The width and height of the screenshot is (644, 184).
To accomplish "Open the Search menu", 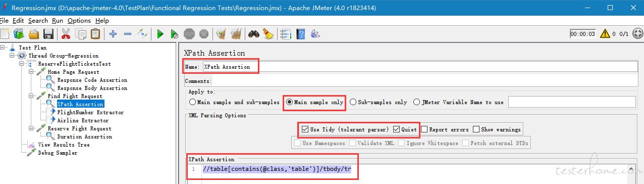I will coord(38,21).
